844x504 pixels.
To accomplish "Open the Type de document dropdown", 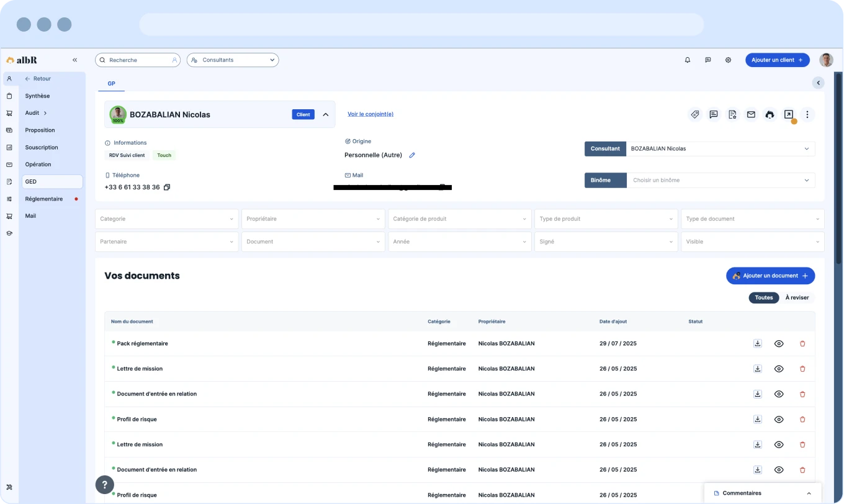I will coord(752,219).
